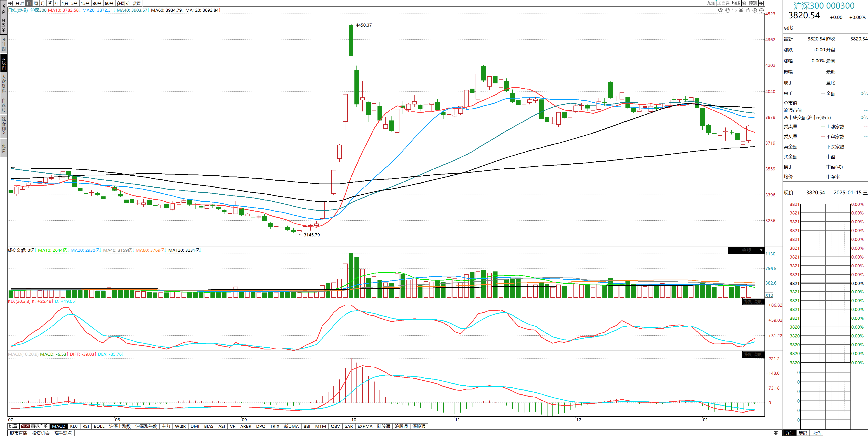Open 指标说明 for the MACD pane

(x=753, y=354)
